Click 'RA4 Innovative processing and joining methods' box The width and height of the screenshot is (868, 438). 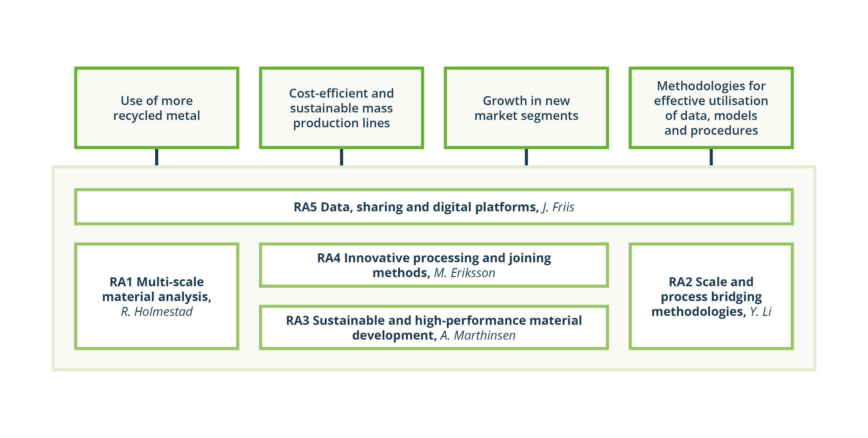[434, 265]
